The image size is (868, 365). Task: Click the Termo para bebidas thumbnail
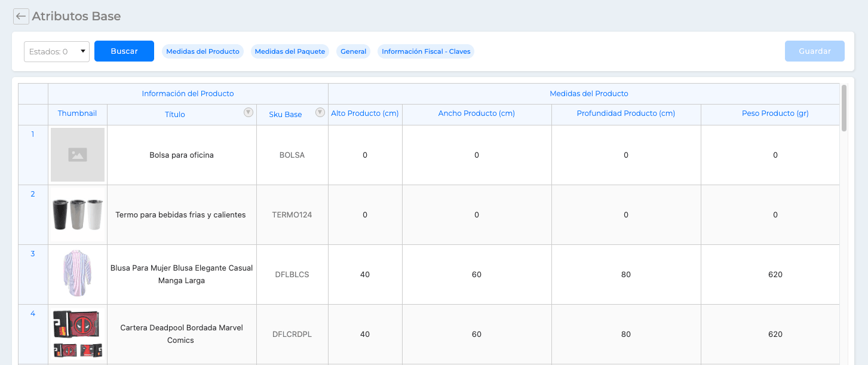point(78,214)
